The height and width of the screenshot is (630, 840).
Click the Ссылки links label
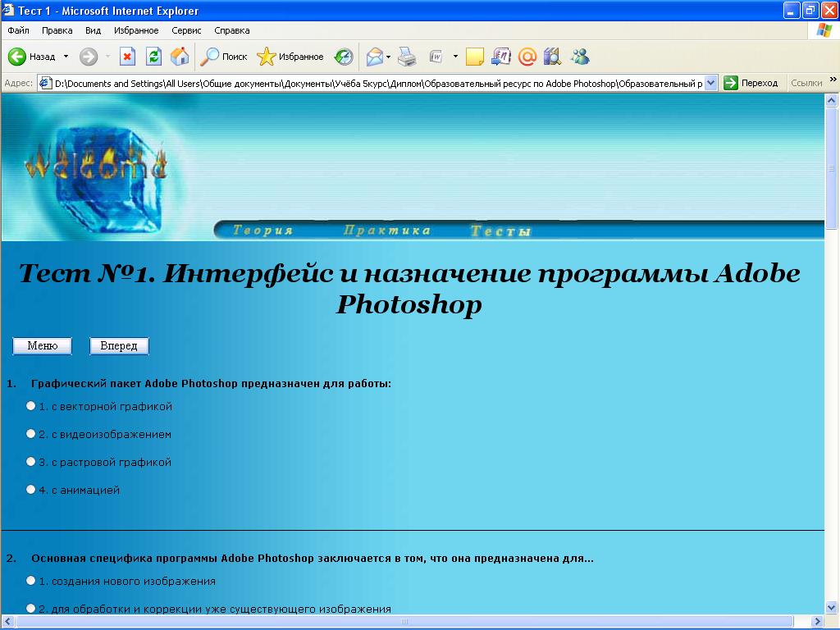tap(806, 83)
